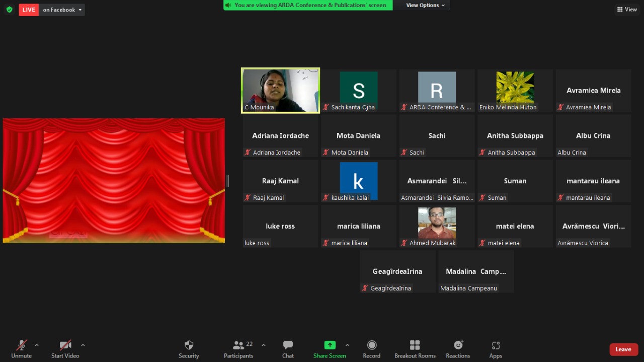644x362 pixels.
Task: Leave the meeting
Action: tap(624, 349)
